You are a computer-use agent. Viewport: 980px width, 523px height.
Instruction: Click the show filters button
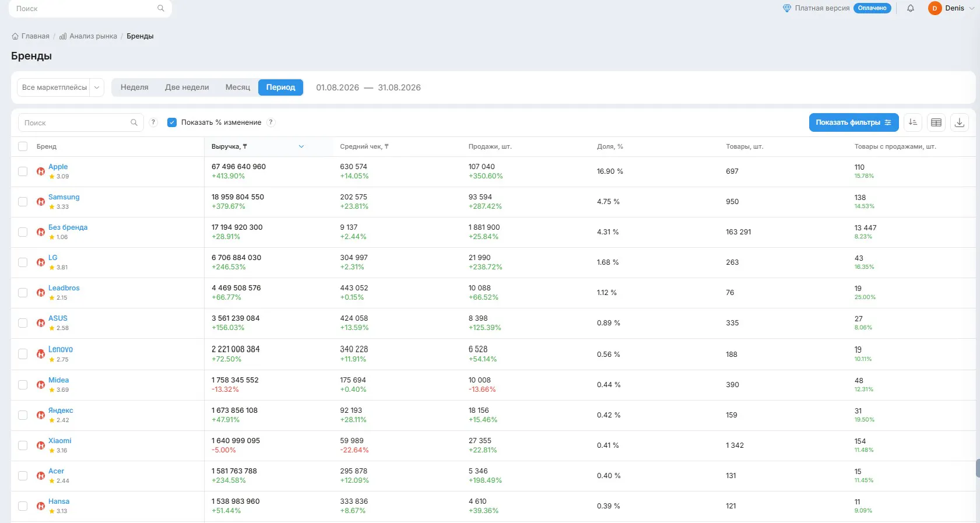[853, 122]
